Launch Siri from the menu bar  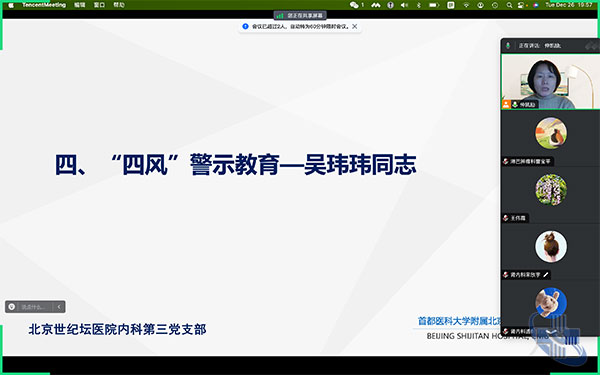(536, 5)
